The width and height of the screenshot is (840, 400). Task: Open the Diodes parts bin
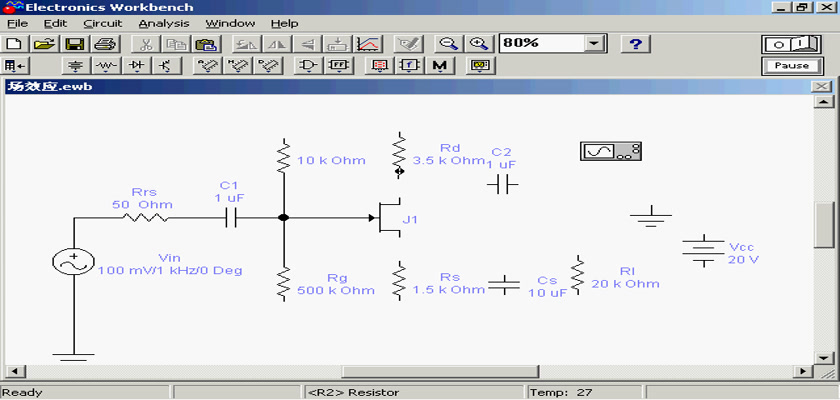(x=137, y=66)
